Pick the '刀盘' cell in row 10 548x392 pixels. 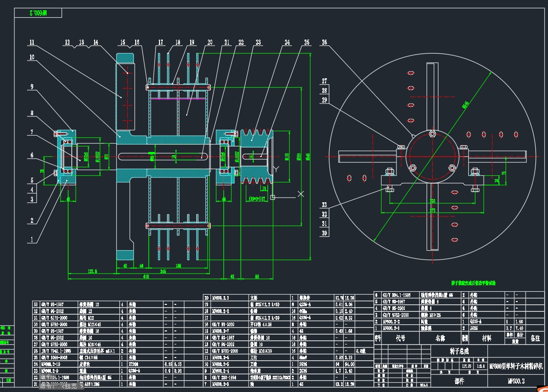pos(270,364)
